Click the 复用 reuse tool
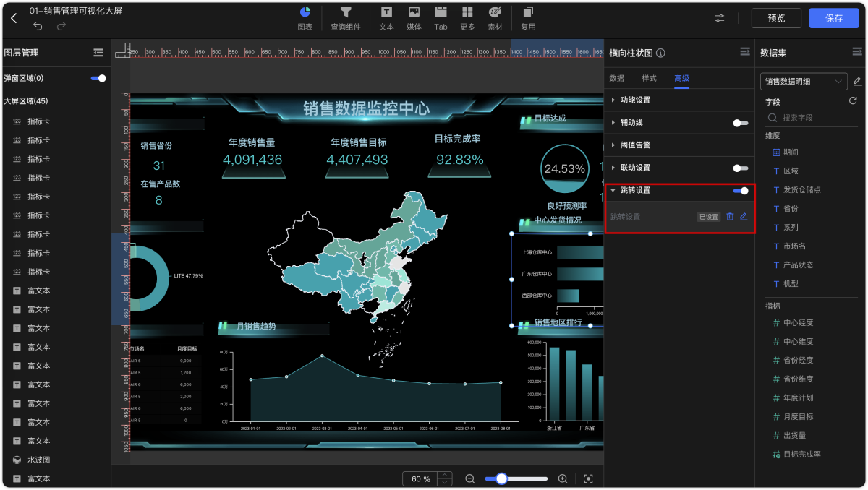The image size is (868, 490). pyautogui.click(x=528, y=18)
